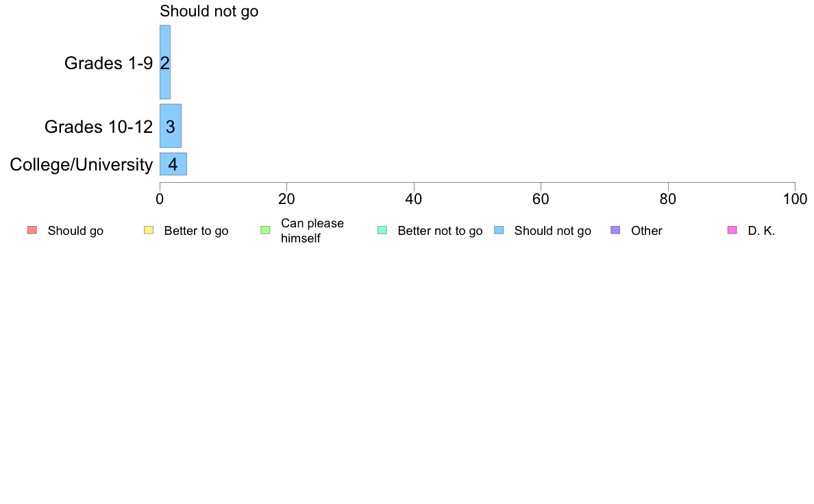Click the 100 tick on the axis
Image resolution: width=814 pixels, height=504 pixels.
[795, 199]
